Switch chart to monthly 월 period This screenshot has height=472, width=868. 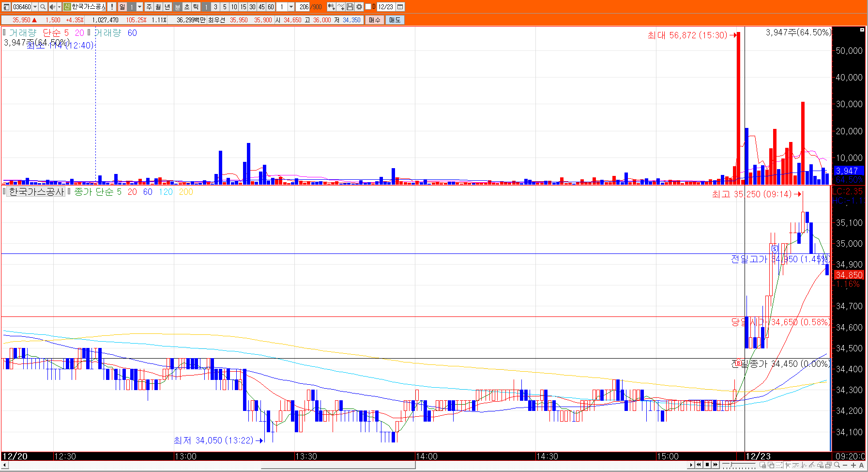[x=158, y=7]
